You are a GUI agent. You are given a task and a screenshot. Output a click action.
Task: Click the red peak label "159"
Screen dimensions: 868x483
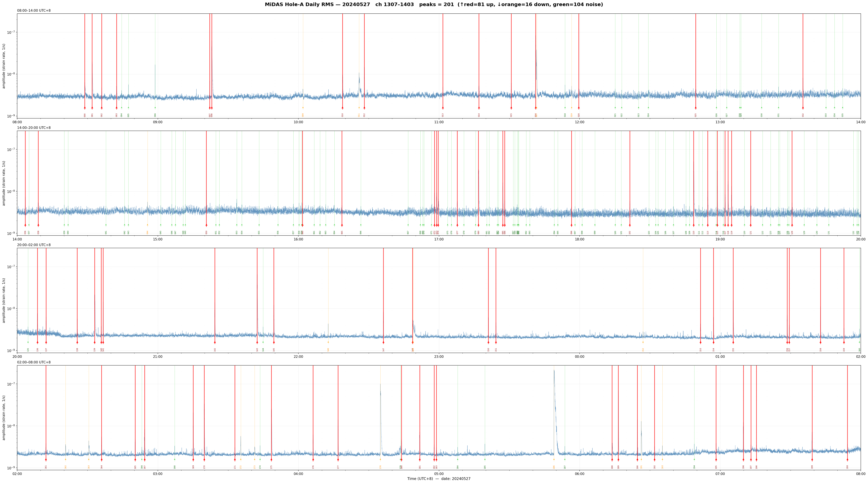844,350
